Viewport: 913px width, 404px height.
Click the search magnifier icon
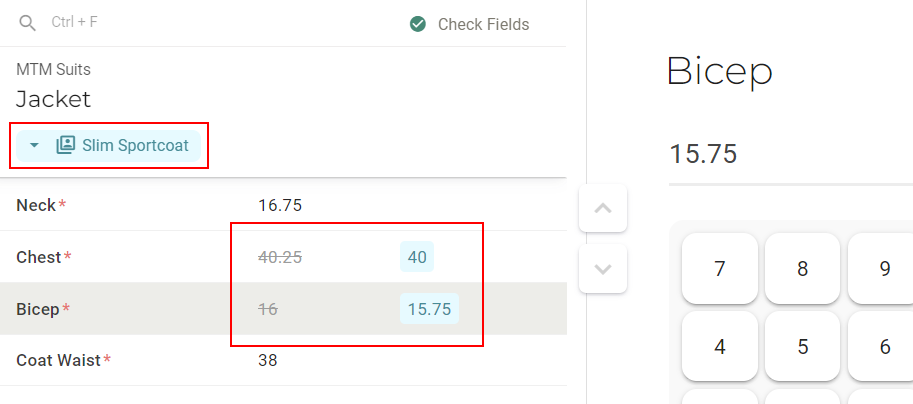pos(27,23)
